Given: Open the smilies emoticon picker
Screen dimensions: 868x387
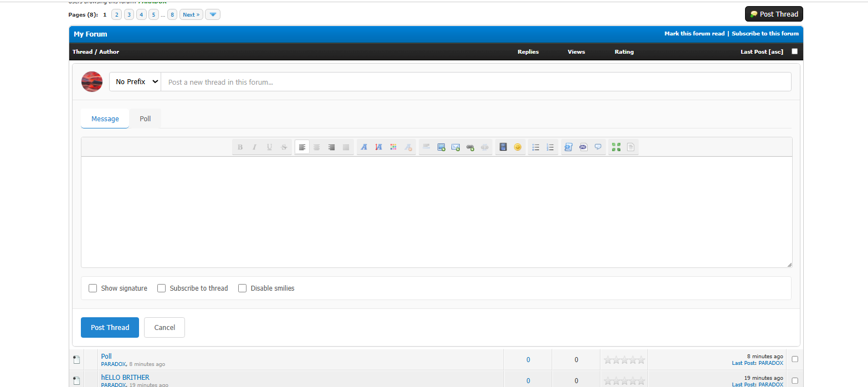Looking at the screenshot, I should [x=518, y=147].
